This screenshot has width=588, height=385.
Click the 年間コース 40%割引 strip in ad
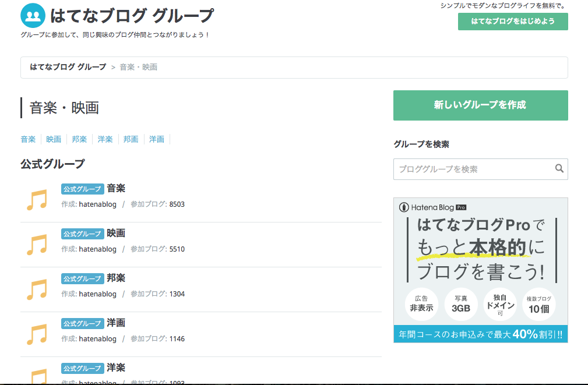pos(480,334)
